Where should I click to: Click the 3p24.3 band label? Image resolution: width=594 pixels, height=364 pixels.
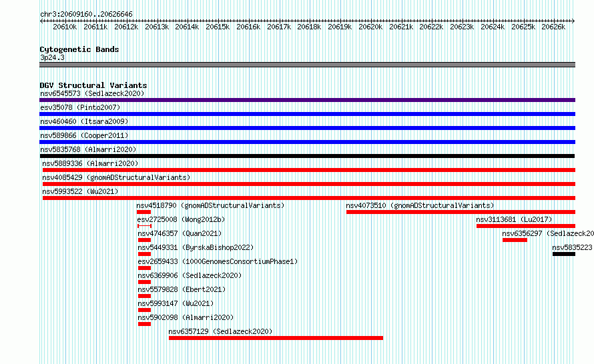52,57
